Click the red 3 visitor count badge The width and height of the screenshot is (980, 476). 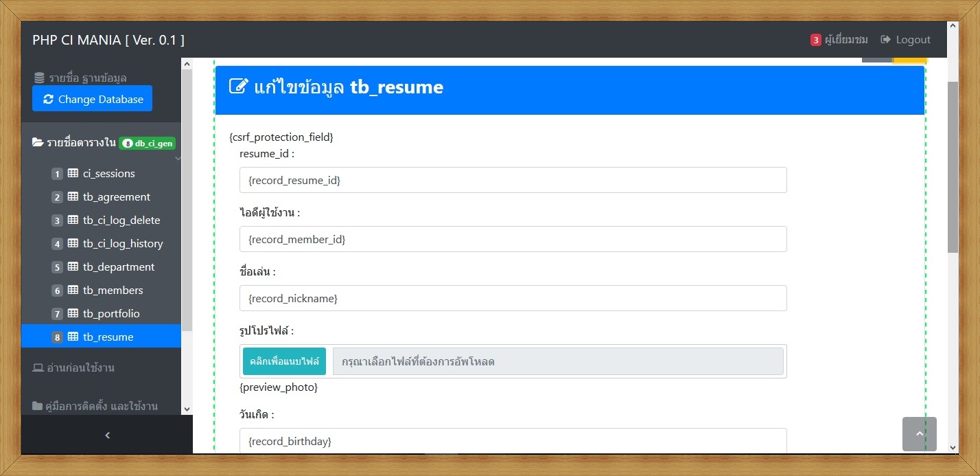pos(816,39)
